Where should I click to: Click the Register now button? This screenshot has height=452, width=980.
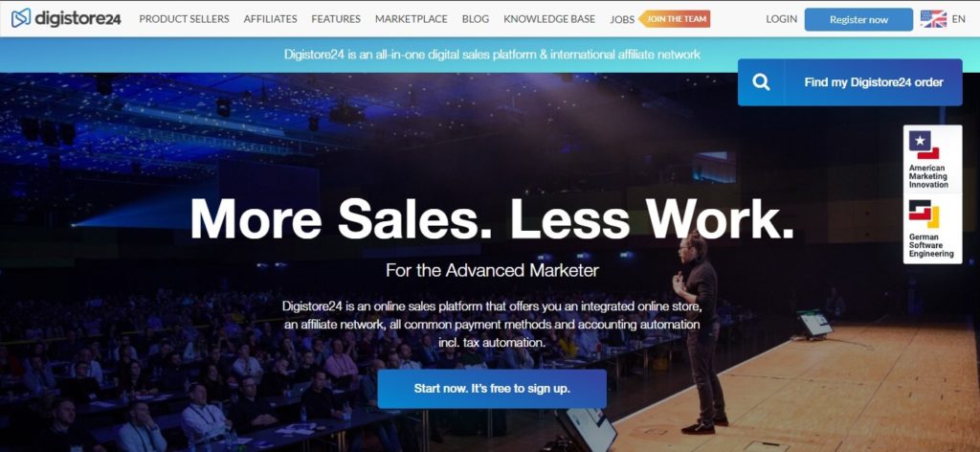[858, 19]
